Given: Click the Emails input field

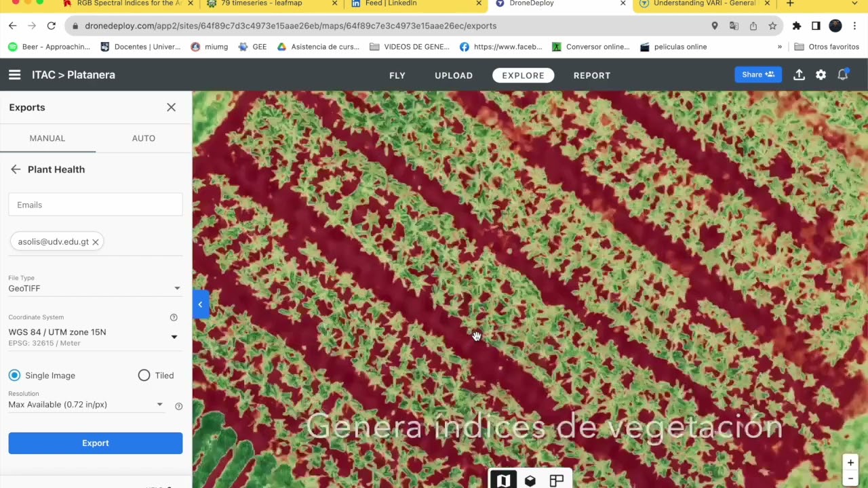Looking at the screenshot, I should click(x=96, y=205).
